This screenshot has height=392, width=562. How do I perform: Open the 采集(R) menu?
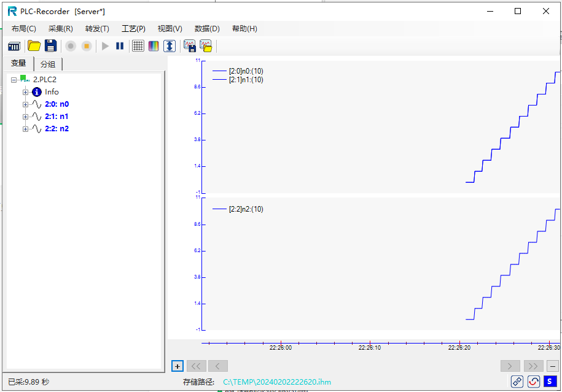click(61, 29)
